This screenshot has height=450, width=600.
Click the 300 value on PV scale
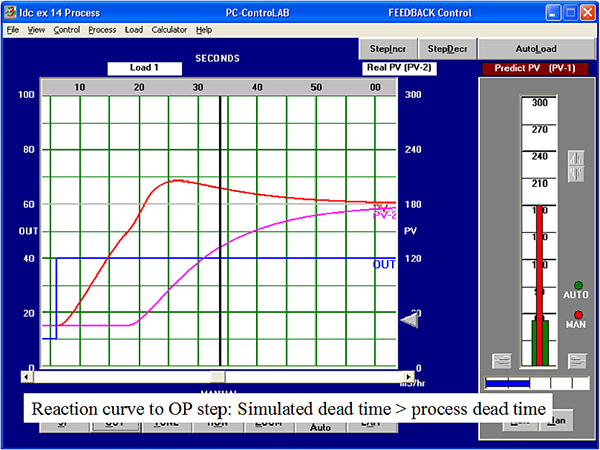coord(413,95)
